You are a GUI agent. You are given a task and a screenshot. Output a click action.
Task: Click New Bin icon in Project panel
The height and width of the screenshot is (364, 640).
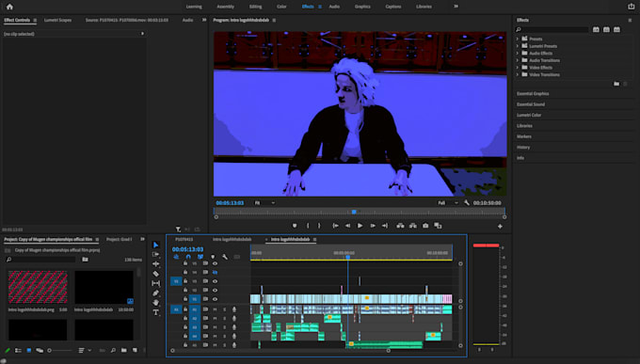coord(123,351)
